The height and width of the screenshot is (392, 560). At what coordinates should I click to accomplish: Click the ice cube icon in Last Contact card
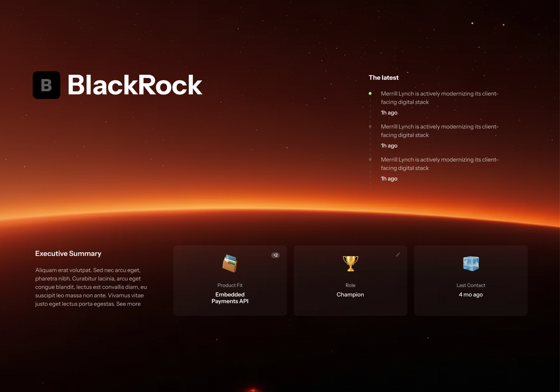click(471, 264)
